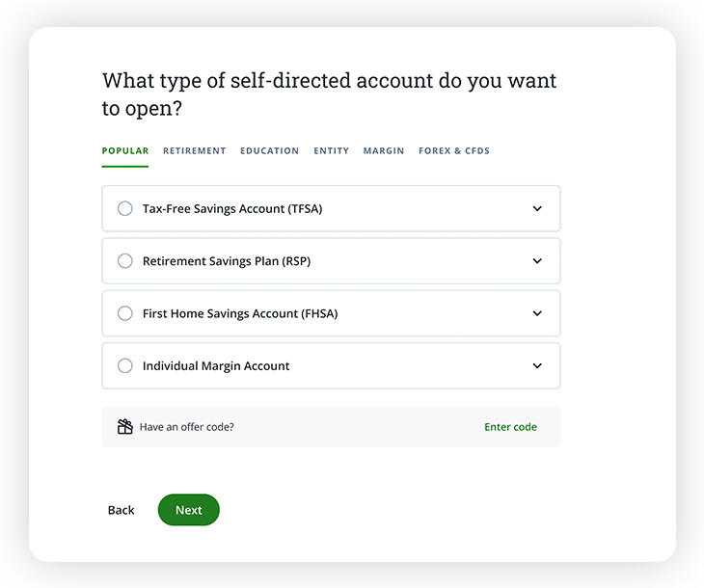Open the Entity accounts tab
704x588 pixels.
tap(331, 151)
